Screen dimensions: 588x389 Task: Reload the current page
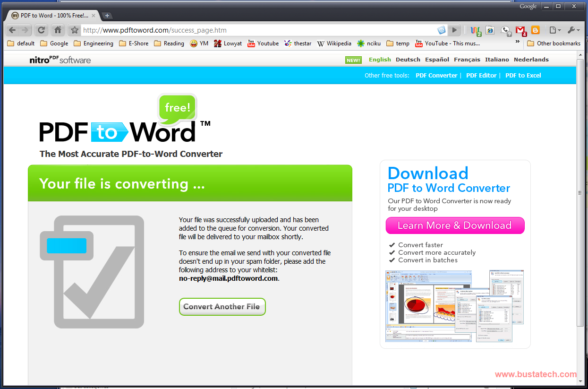click(x=41, y=30)
